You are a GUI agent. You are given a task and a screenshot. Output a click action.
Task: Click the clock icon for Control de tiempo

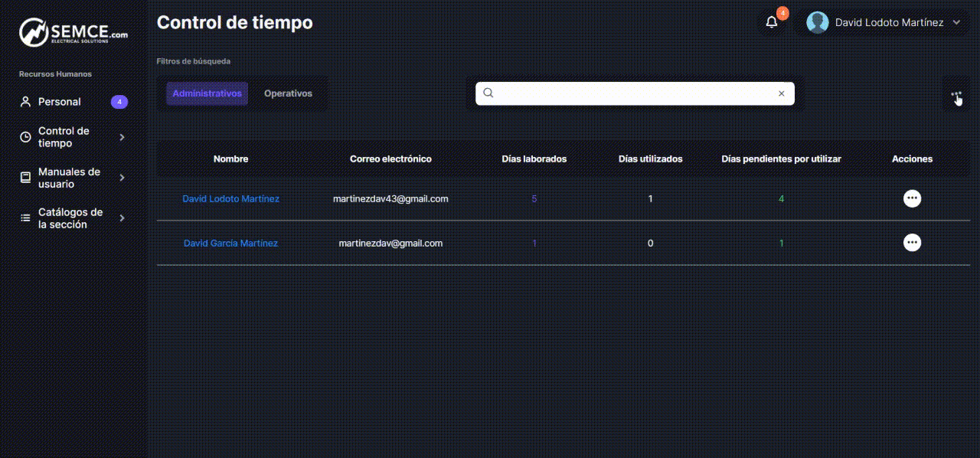click(25, 137)
